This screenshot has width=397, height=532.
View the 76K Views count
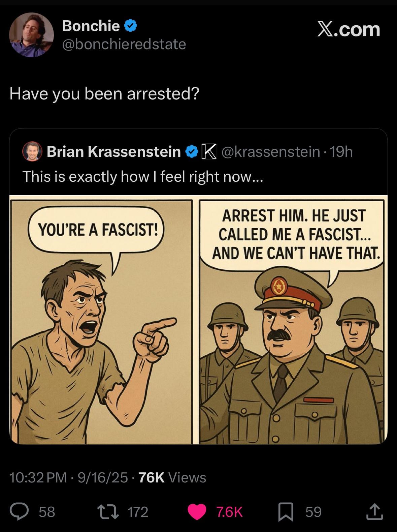pyautogui.click(x=172, y=477)
